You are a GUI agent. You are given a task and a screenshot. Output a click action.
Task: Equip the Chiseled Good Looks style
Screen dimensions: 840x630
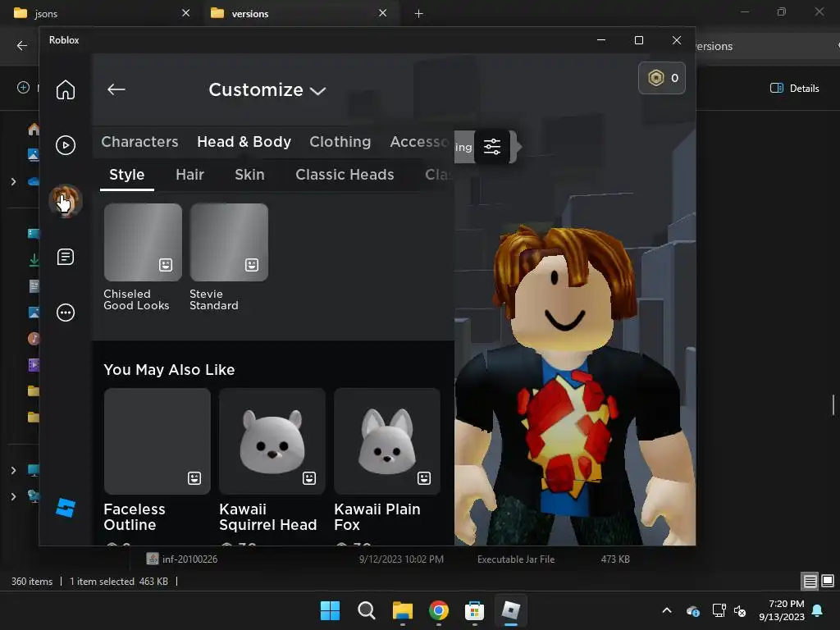point(143,242)
